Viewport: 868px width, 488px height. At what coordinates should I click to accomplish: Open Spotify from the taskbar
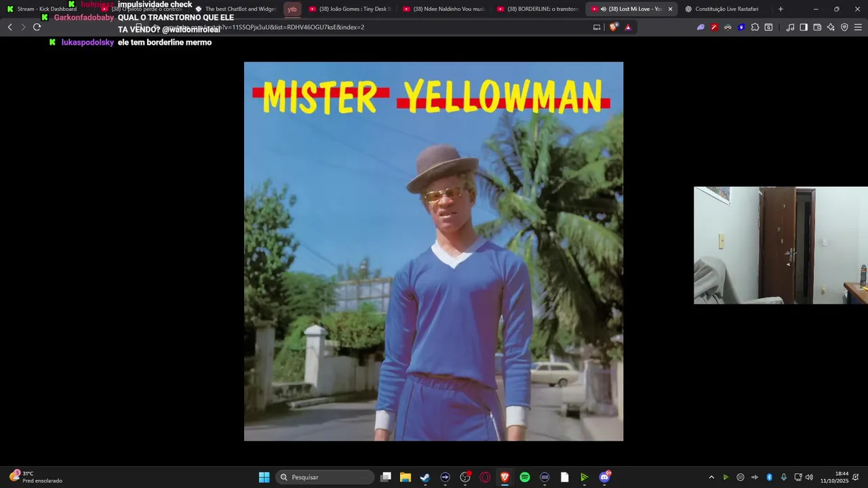coord(525,477)
